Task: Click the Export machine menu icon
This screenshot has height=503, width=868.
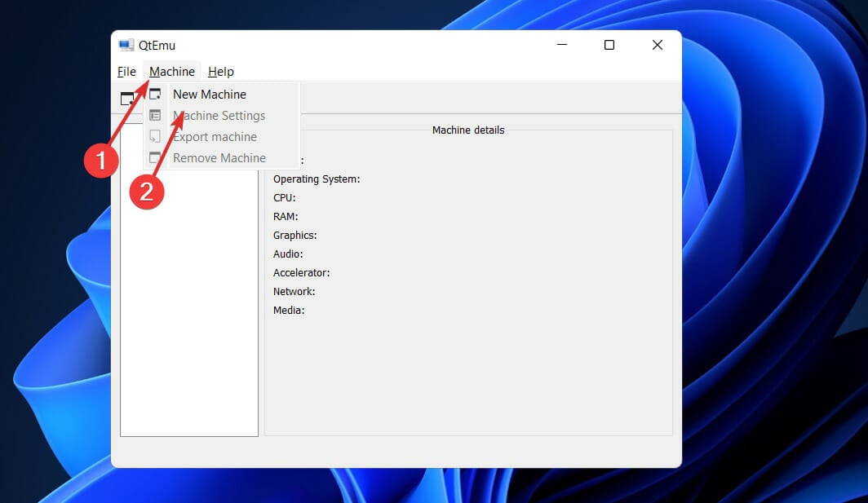Action: [x=155, y=137]
